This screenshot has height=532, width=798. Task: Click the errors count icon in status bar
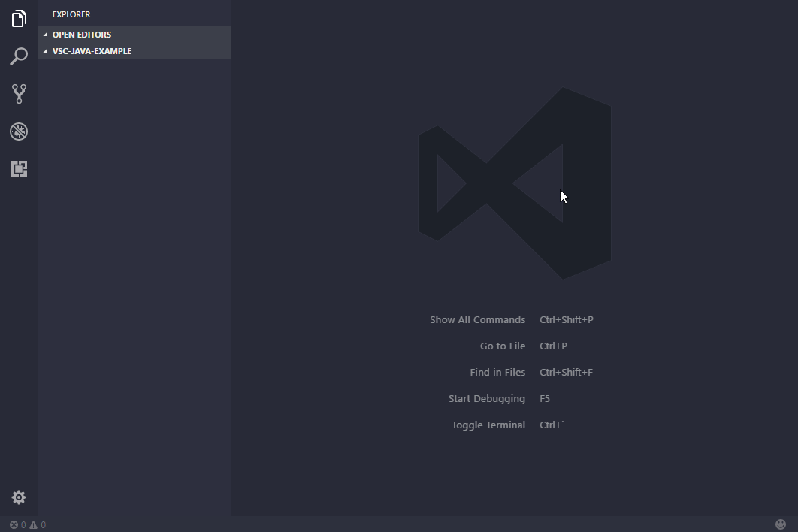pyautogui.click(x=14, y=525)
